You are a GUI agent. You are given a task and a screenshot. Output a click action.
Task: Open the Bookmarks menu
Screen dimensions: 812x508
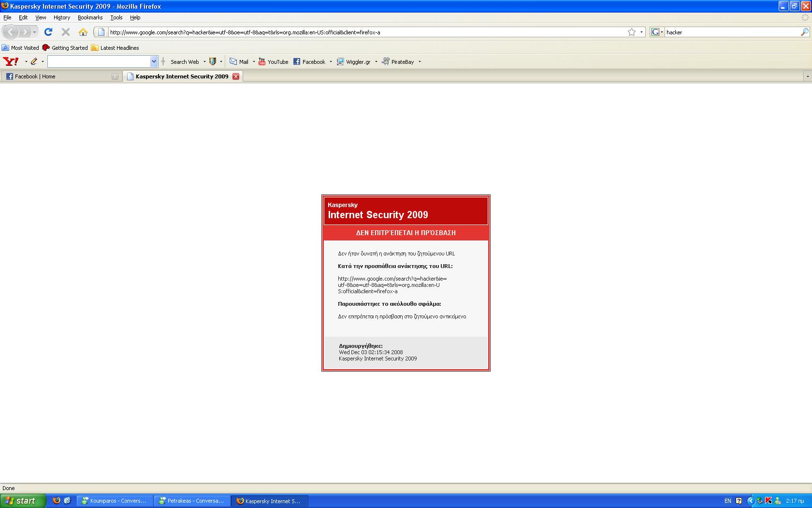pyautogui.click(x=90, y=17)
